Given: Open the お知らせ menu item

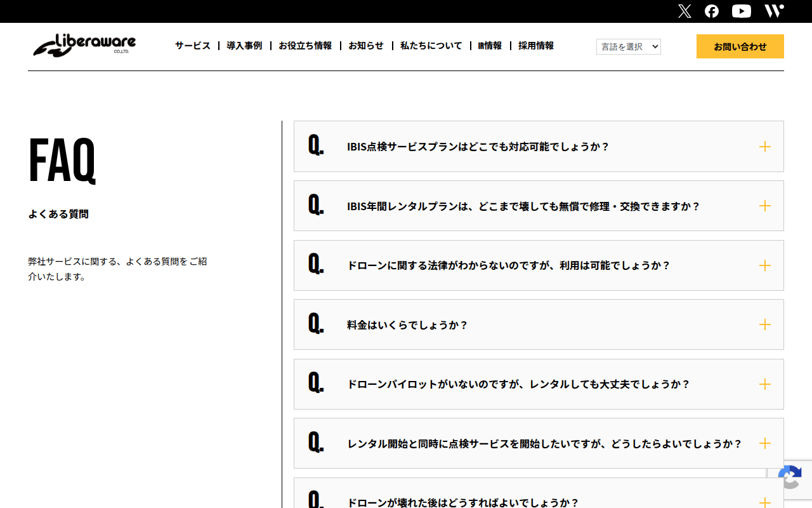Looking at the screenshot, I should [366, 46].
